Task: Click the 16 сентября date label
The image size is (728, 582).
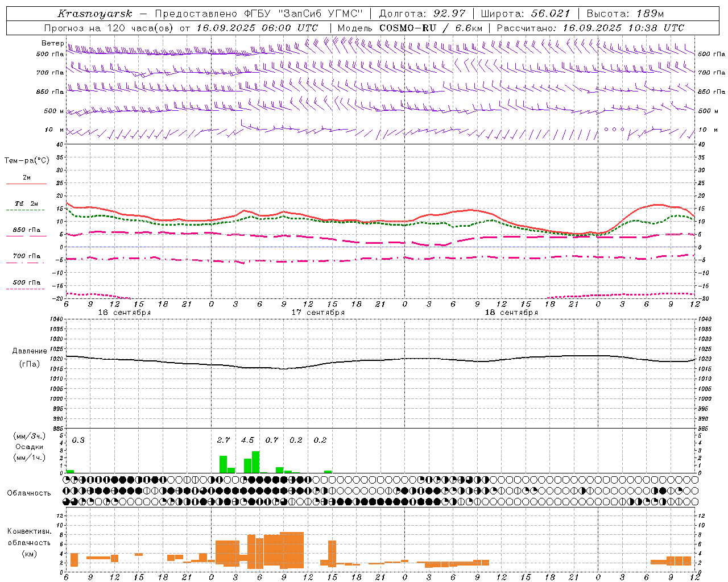Action: (125, 313)
